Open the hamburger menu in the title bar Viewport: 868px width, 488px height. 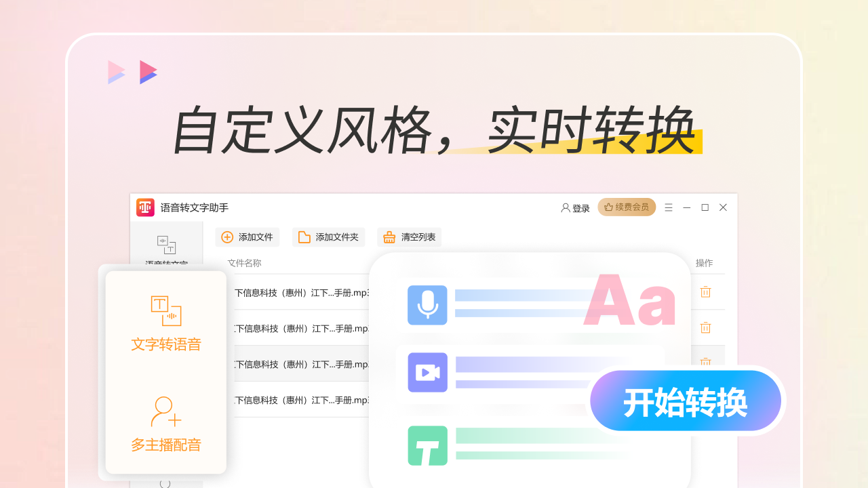click(668, 207)
